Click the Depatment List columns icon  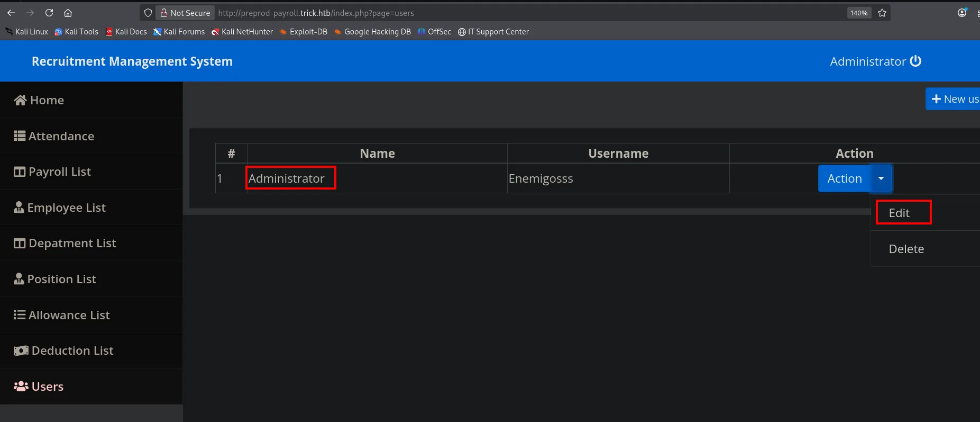[20, 243]
